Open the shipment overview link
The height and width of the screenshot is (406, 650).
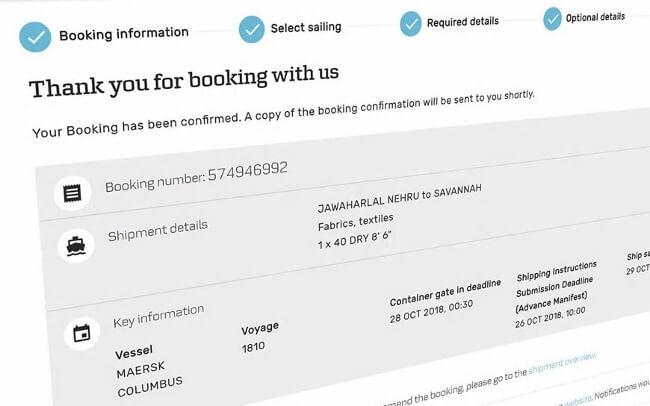[562, 364]
